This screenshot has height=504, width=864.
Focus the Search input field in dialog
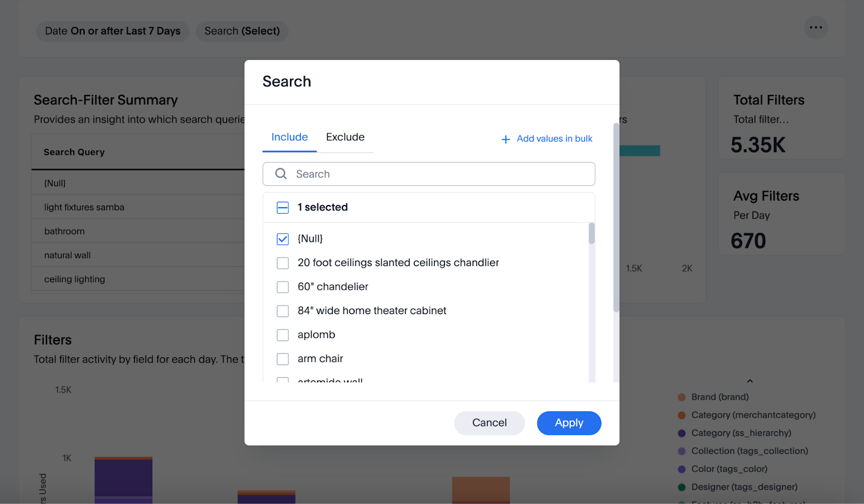pyautogui.click(x=429, y=174)
